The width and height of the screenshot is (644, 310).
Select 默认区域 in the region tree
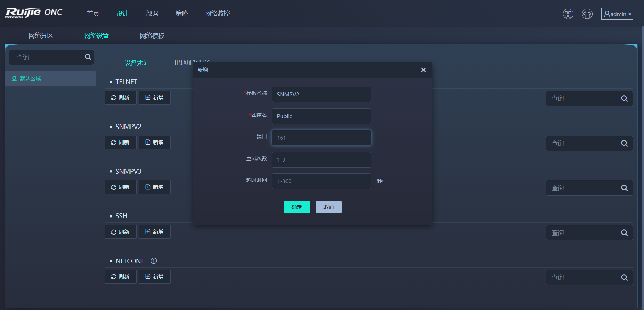50,79
